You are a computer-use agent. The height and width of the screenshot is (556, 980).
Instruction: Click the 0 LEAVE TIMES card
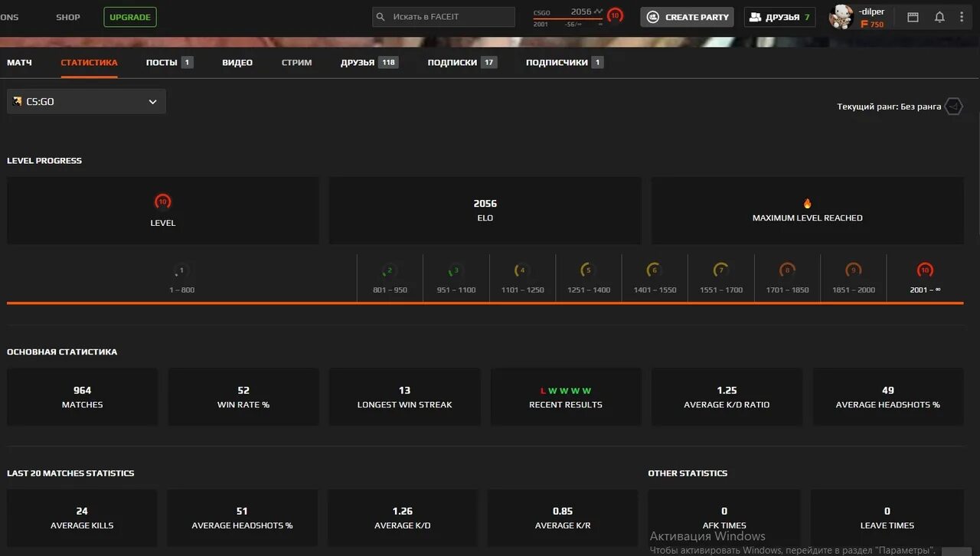[x=887, y=518]
